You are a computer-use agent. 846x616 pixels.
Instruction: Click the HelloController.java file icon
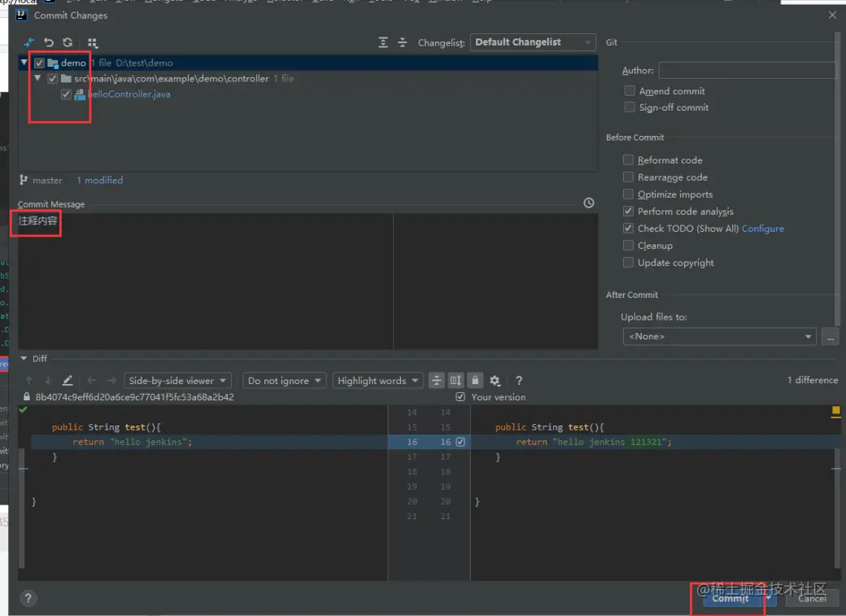(80, 94)
